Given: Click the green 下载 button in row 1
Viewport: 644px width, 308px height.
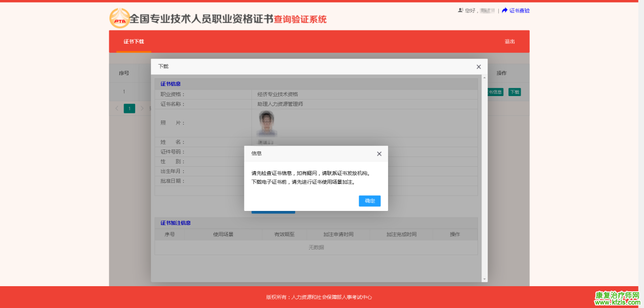Looking at the screenshot, I should 514,92.
